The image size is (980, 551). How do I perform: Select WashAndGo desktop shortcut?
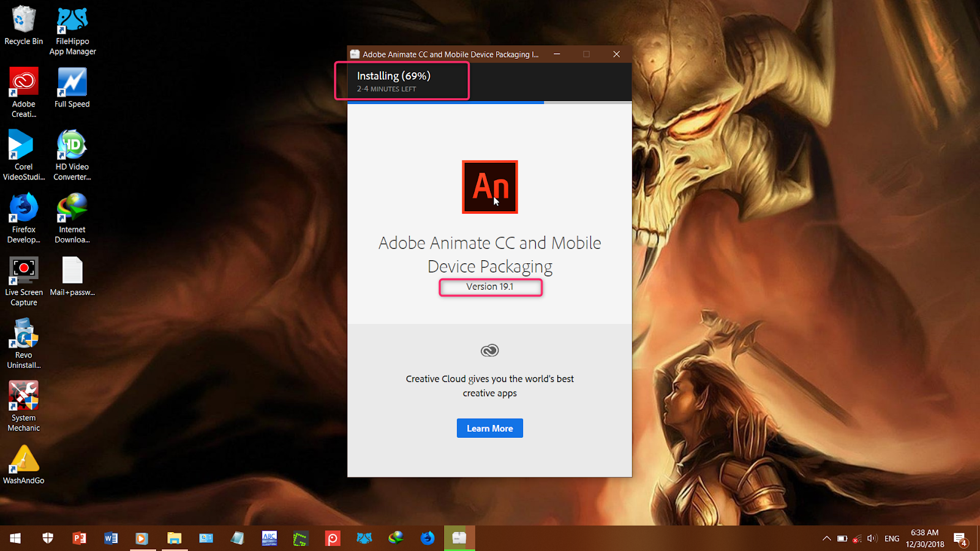(x=24, y=464)
